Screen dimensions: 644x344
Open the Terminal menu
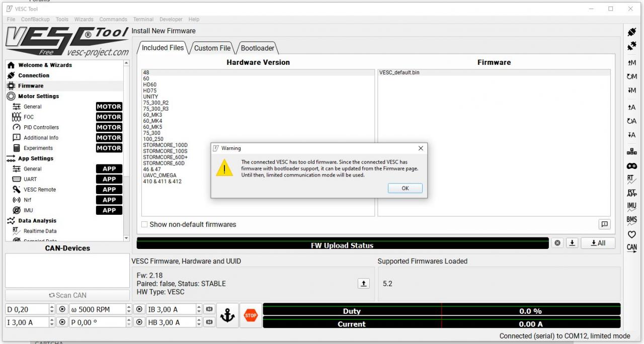143,19
